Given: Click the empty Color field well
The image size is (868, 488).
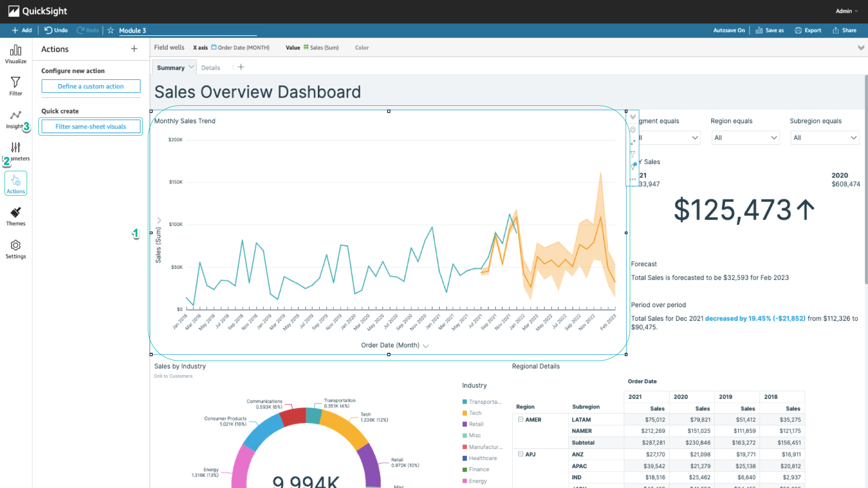Looking at the screenshot, I should 362,47.
